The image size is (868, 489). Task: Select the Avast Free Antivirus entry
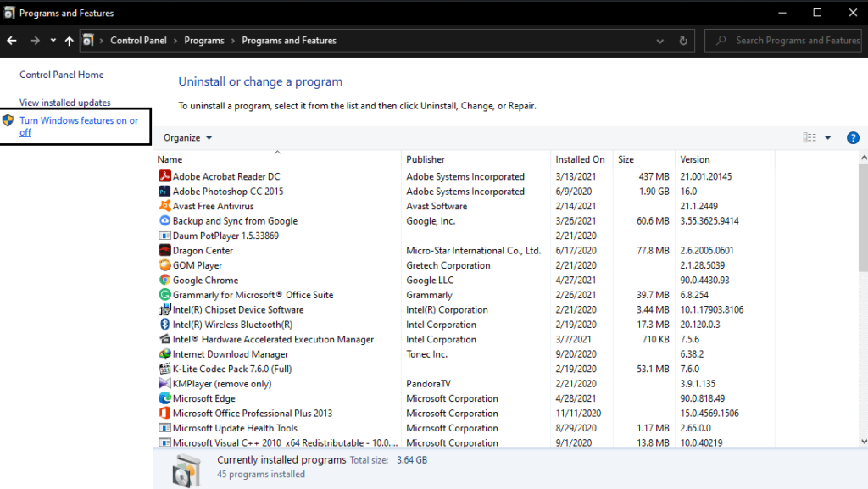[213, 206]
